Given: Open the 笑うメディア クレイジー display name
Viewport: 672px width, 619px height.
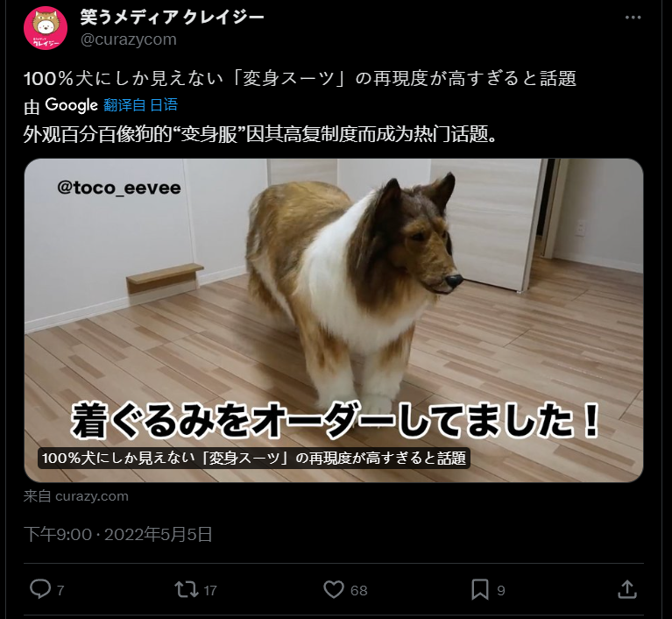Looking at the screenshot, I should pos(172,18).
